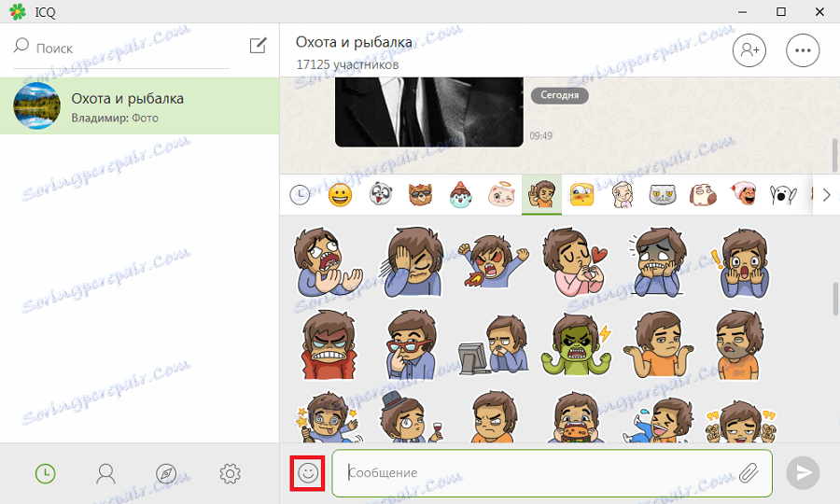Click the 17125 участников members count
This screenshot has width=840, height=504.
(347, 64)
